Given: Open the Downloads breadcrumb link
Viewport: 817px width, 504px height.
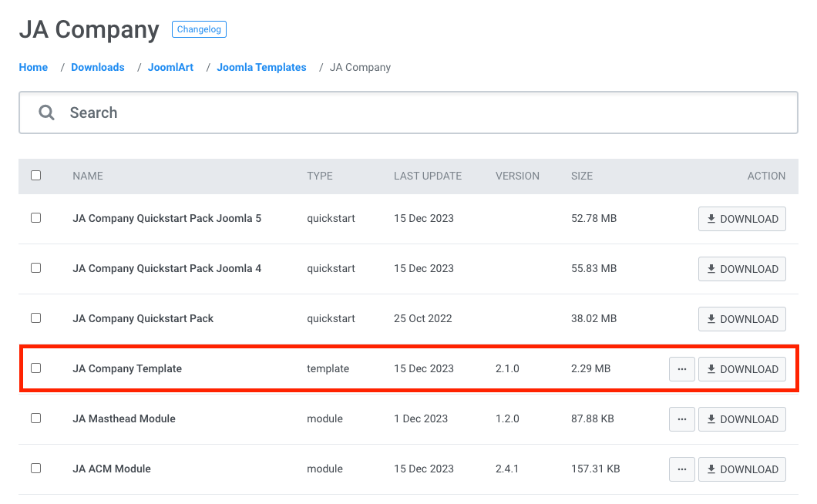Looking at the screenshot, I should tap(98, 68).
